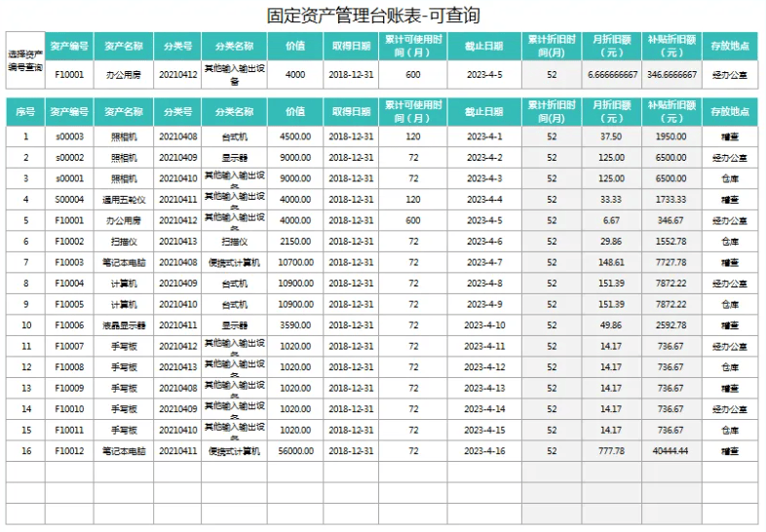
Task: Select the deadline cell 2023-4-16
Action: tap(485, 451)
